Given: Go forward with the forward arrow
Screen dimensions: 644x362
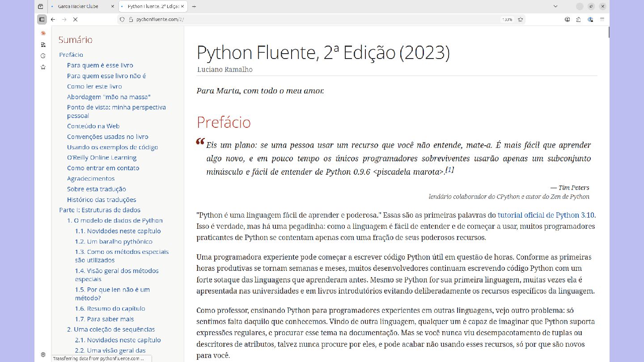Looking at the screenshot, I should (64, 20).
